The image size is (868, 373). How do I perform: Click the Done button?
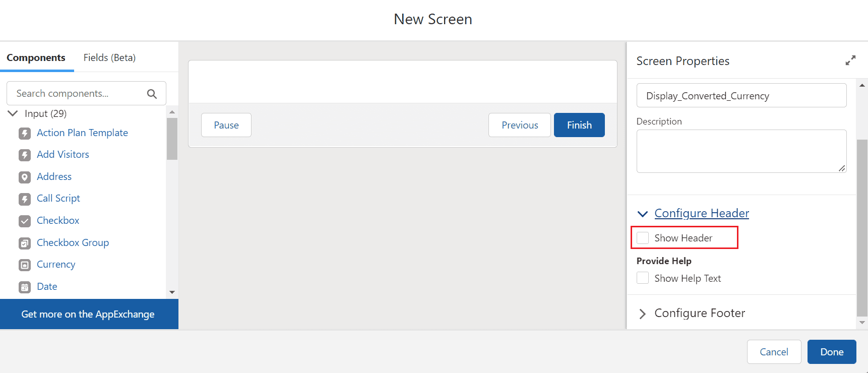pos(832,352)
